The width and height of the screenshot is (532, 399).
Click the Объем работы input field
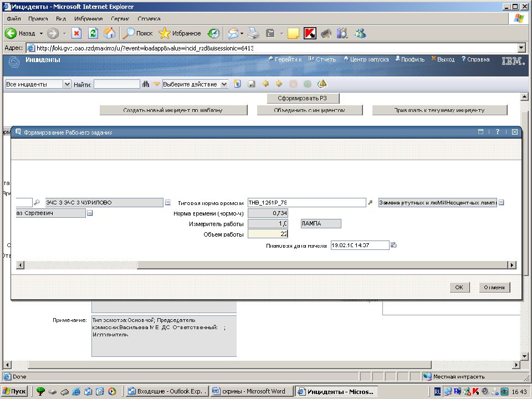click(268, 233)
